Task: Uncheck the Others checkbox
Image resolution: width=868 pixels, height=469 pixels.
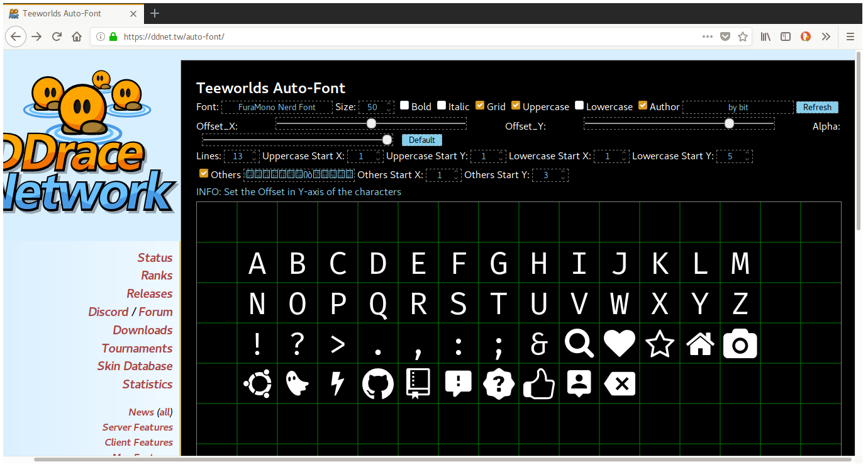Action: point(204,173)
